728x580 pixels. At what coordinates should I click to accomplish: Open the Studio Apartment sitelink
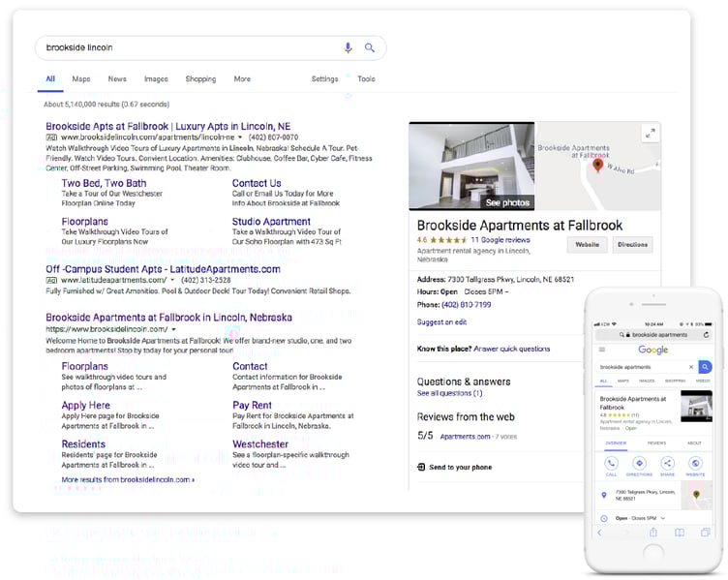(271, 222)
